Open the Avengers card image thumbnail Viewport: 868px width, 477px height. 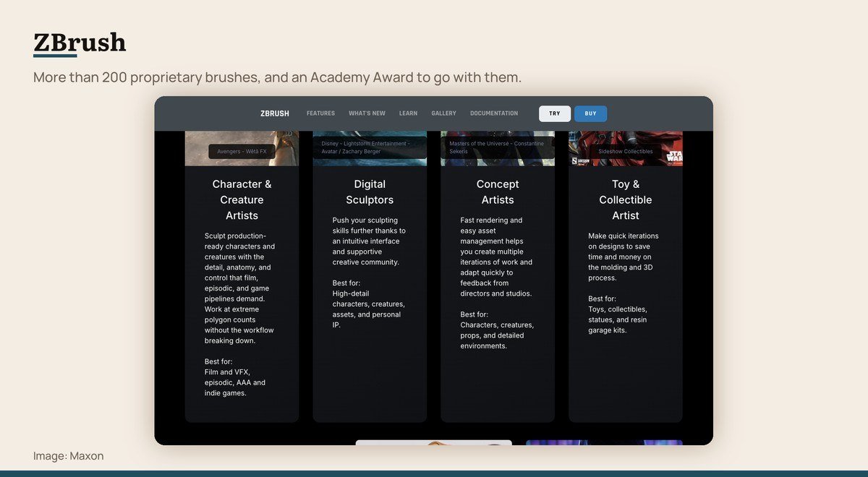tap(242, 148)
